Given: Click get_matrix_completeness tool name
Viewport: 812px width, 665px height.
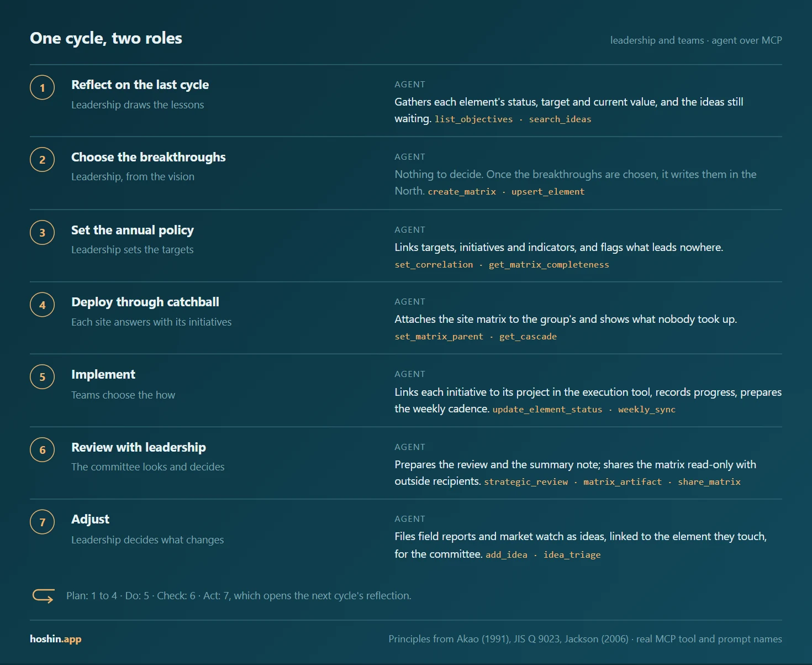Looking at the screenshot, I should point(549,265).
